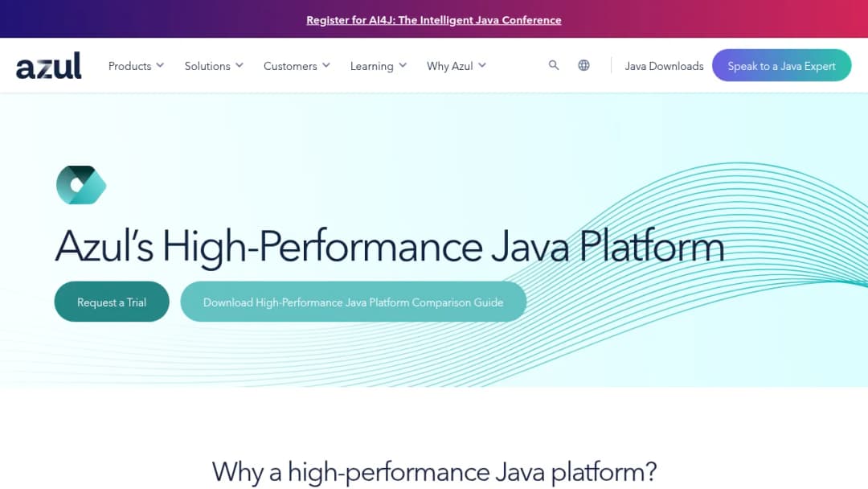Click Speak to a Java Expert button
The height and width of the screenshot is (489, 868).
(x=782, y=65)
